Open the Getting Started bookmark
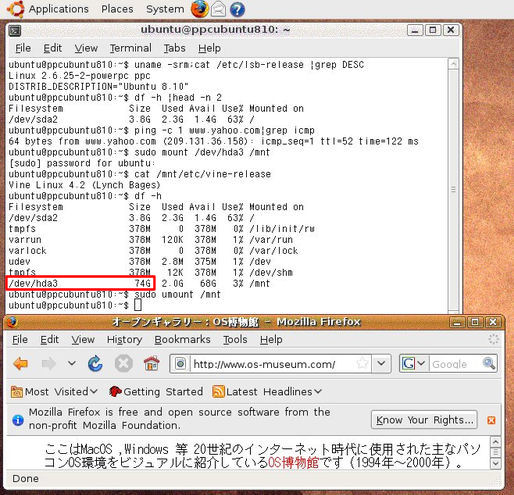This screenshot has height=495, width=514. (156, 392)
